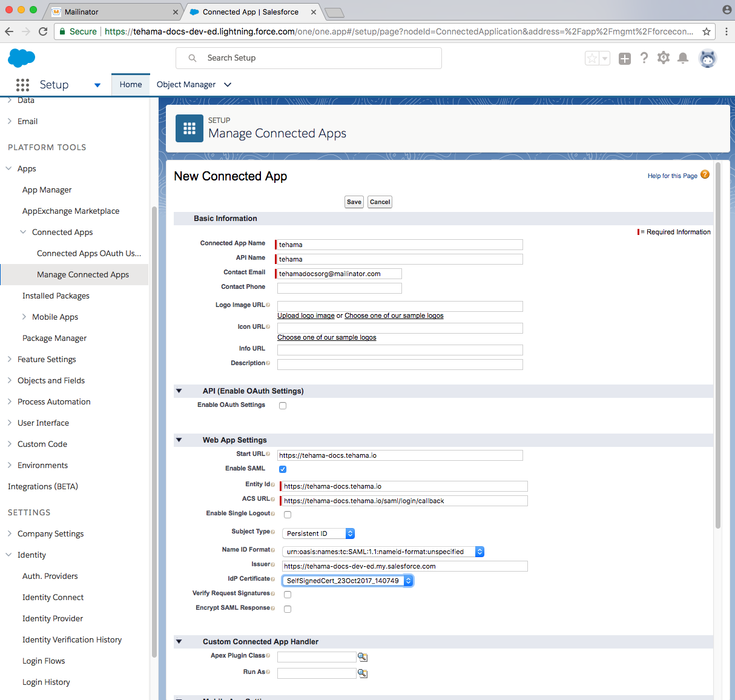Open Subject Type Persistent ID dropdown
The height and width of the screenshot is (700, 735).
[318, 533]
